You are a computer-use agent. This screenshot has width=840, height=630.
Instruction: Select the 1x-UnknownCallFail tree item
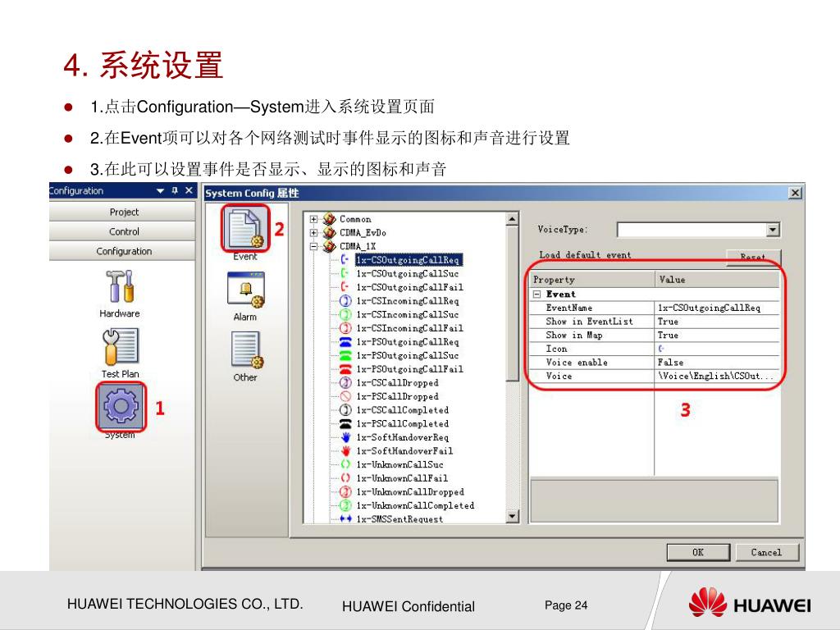coord(402,478)
